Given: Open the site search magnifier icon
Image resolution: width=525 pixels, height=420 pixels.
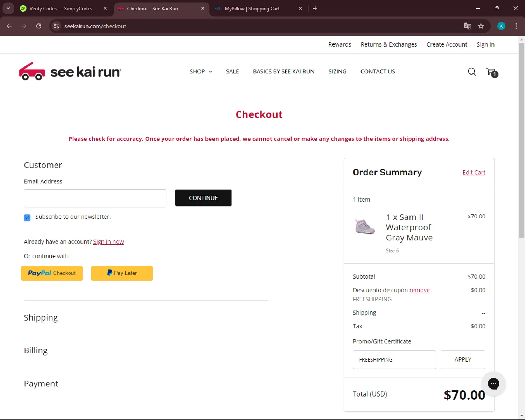Looking at the screenshot, I should pyautogui.click(x=472, y=72).
